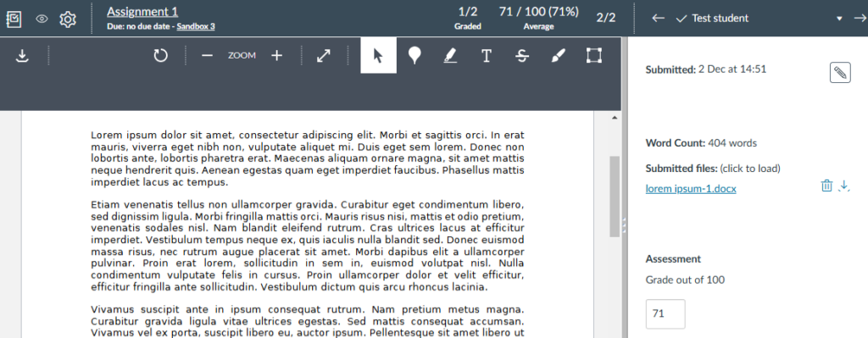
Task: Select the highlight annotation tool
Action: point(450,55)
